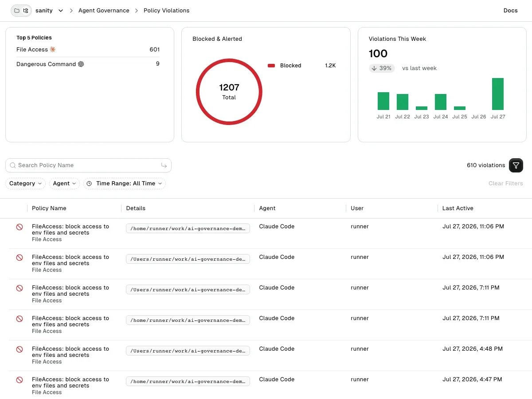Go to Agent Governance breadcrumb
Image resolution: width=532 pixels, height=399 pixels.
(104, 11)
